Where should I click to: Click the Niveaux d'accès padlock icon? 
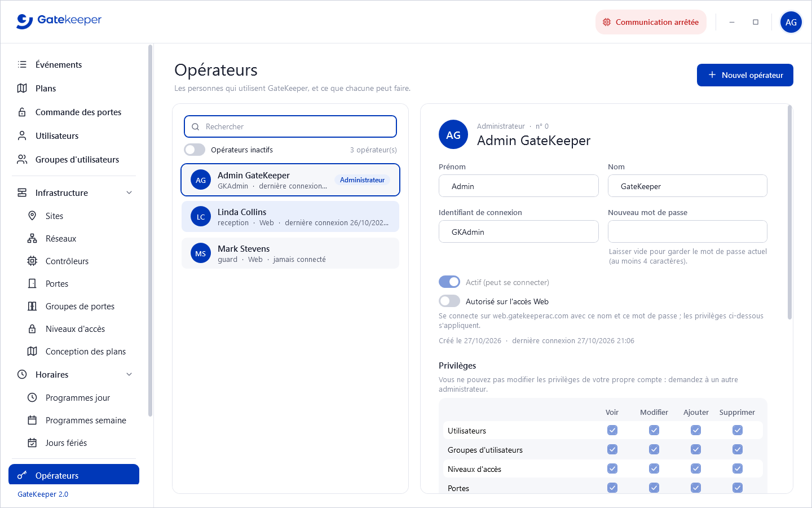tap(32, 329)
